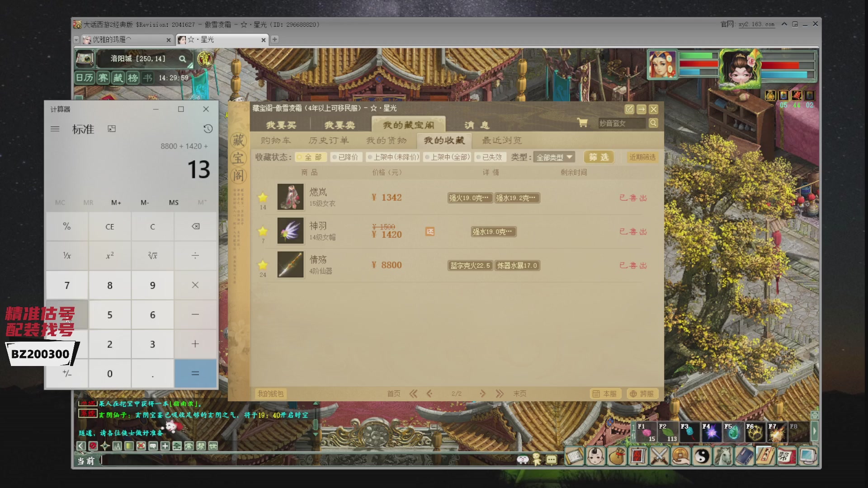Screen dimensions: 868x488
Task: Switch to 我要买 tab
Action: (281, 125)
